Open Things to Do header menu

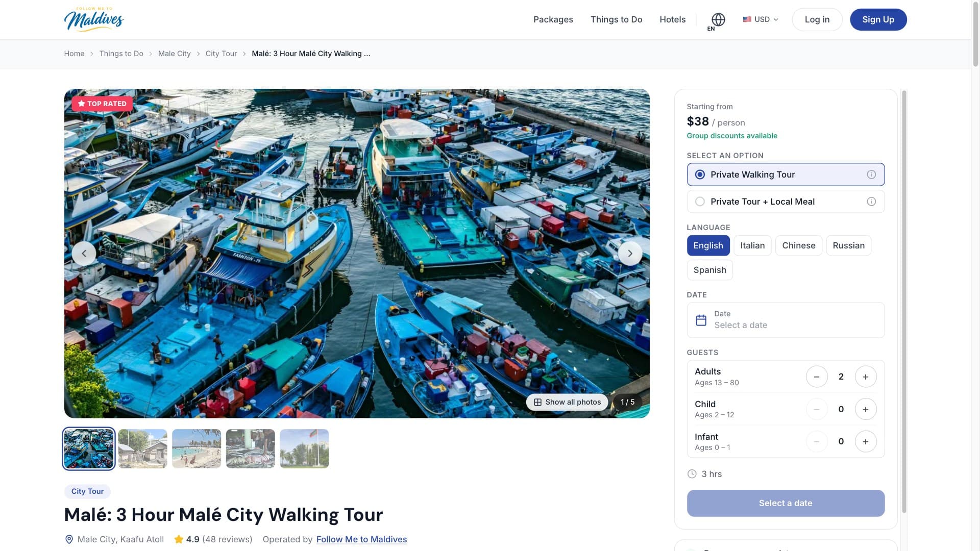pyautogui.click(x=616, y=19)
